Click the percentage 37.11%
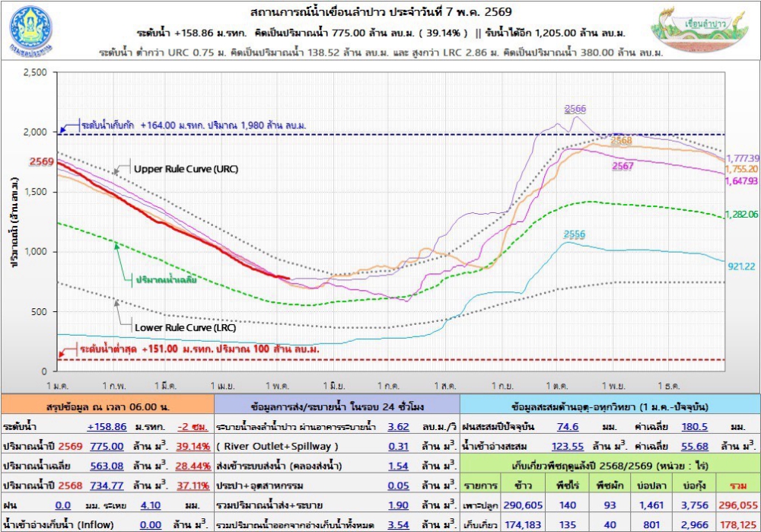Image resolution: width=761 pixels, height=532 pixels. pyautogui.click(x=193, y=486)
